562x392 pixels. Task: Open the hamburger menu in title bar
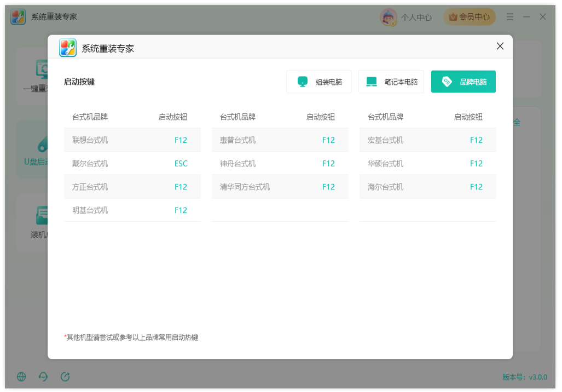[509, 17]
